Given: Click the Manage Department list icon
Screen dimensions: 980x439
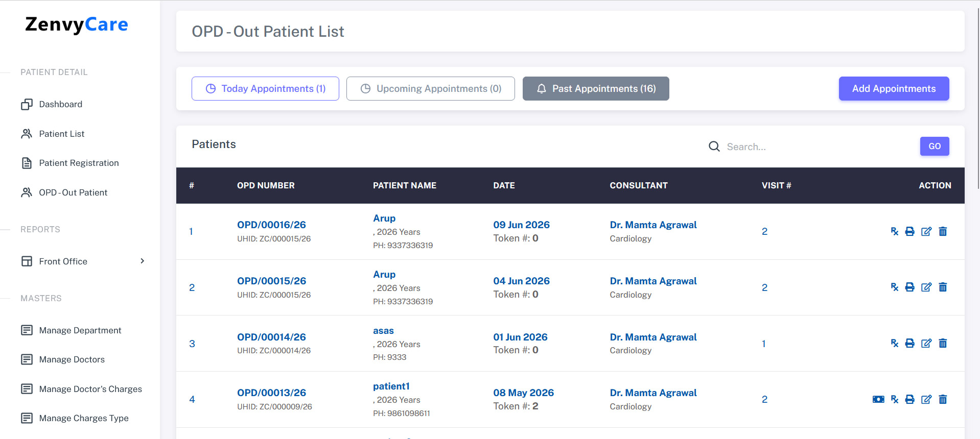Looking at the screenshot, I should [x=27, y=330].
